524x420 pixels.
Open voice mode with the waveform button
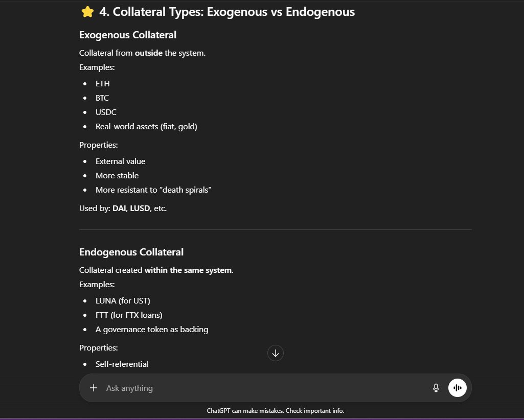point(457,388)
